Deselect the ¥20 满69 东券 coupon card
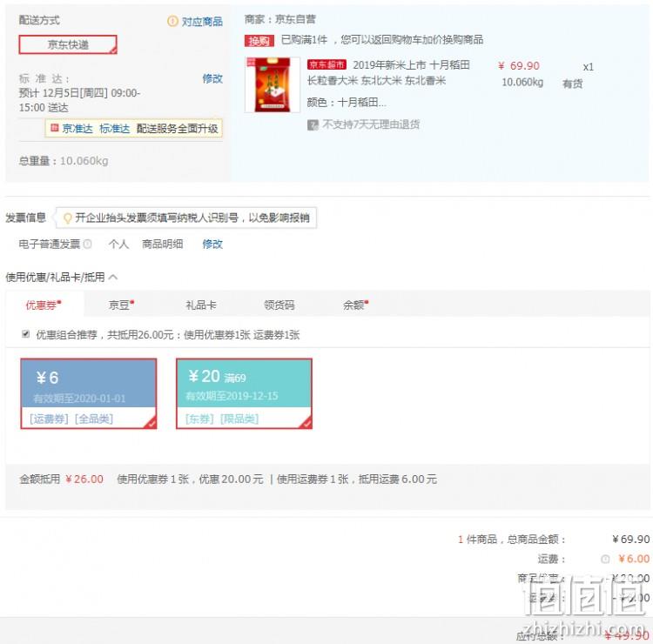The image size is (653, 644). (244, 393)
